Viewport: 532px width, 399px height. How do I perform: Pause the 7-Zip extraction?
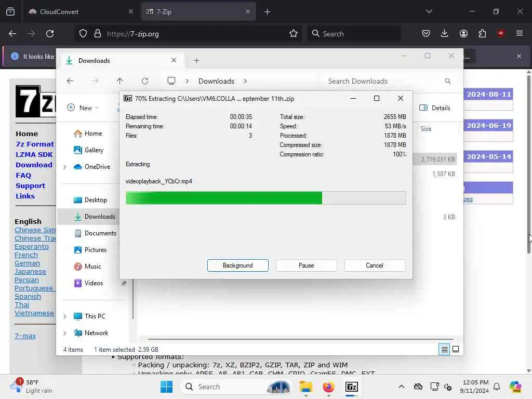[306, 265]
